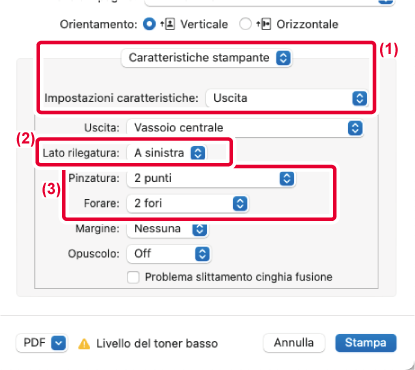415x370 pixels.
Task: Open the Lato rilegatura A sinistra dropdown
Action: [167, 153]
